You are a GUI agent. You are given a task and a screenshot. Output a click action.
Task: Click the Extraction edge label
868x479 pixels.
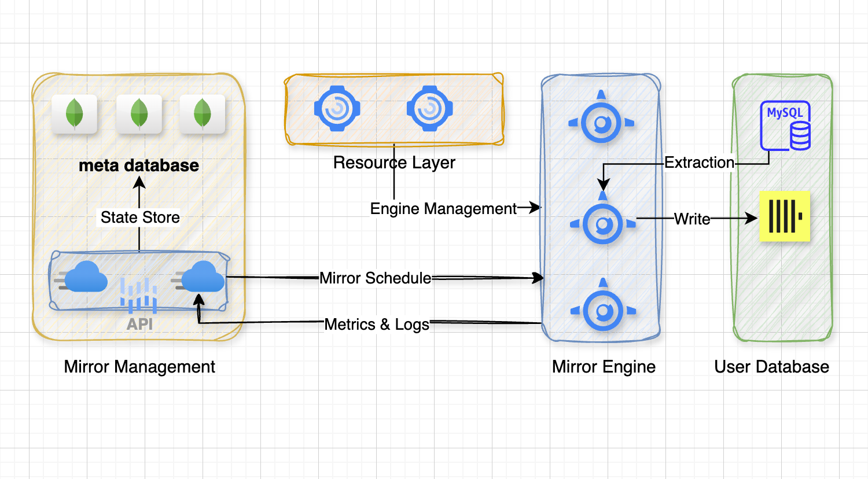[699, 163]
